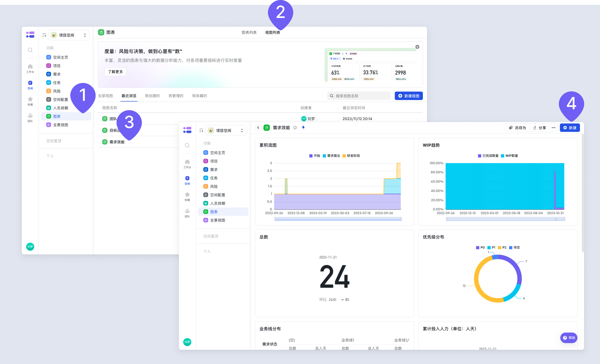The width and height of the screenshot is (600, 364).
Task: Click the blue 新建 button in 需求效能 window
Action: 570,128
